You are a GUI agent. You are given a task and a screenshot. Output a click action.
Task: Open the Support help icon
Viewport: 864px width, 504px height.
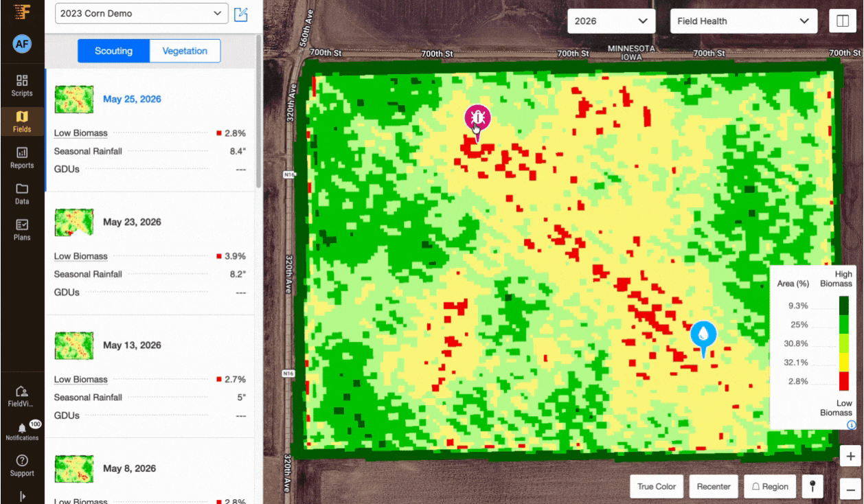tap(22, 466)
